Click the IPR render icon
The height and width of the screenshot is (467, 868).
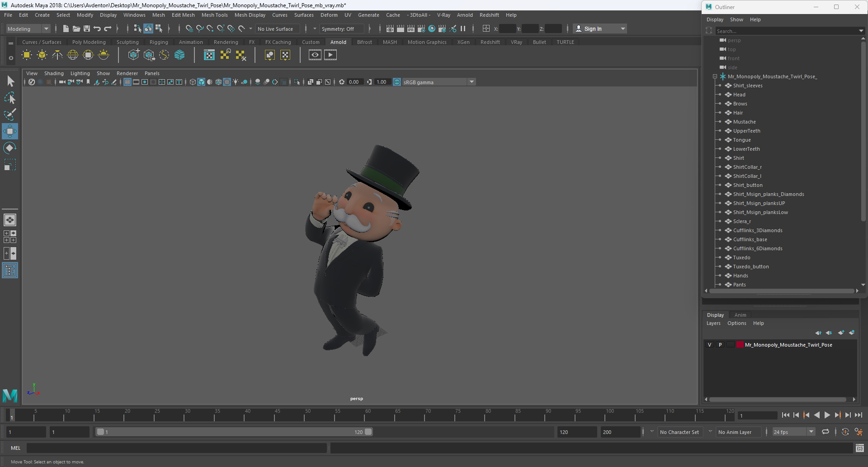point(411,29)
